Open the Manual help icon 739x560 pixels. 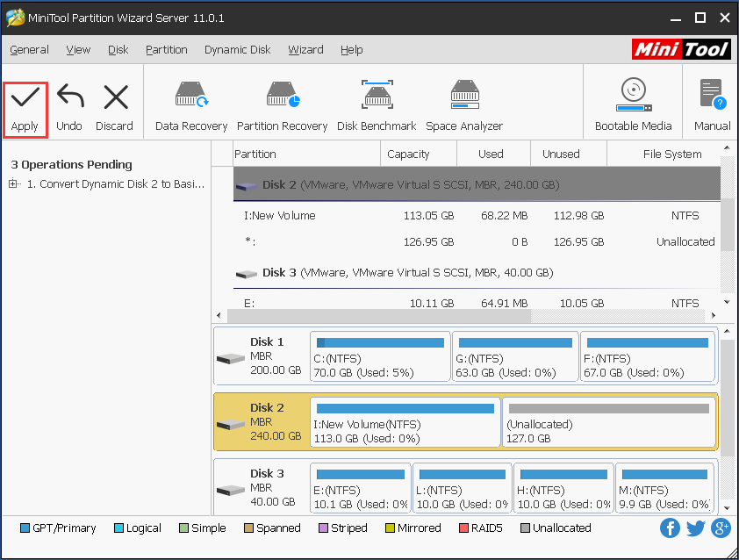712,94
